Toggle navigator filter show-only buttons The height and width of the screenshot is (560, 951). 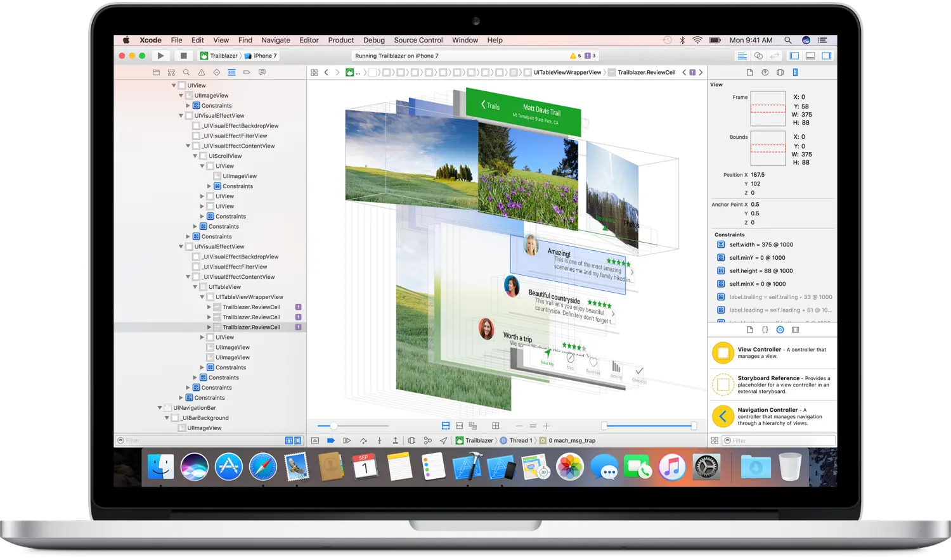click(x=293, y=440)
